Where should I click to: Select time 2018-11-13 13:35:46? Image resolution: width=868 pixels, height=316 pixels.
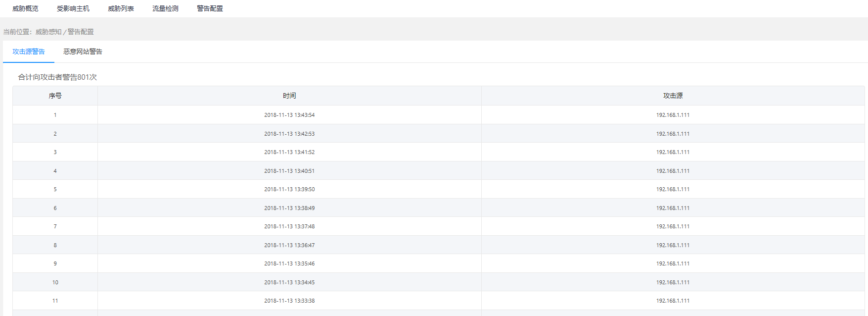tap(289, 263)
